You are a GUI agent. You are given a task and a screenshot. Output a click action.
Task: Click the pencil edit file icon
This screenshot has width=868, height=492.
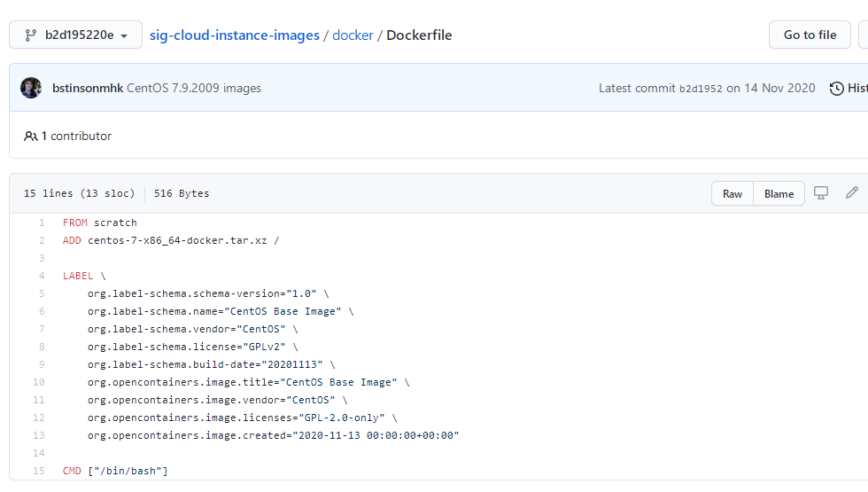pyautogui.click(x=852, y=192)
